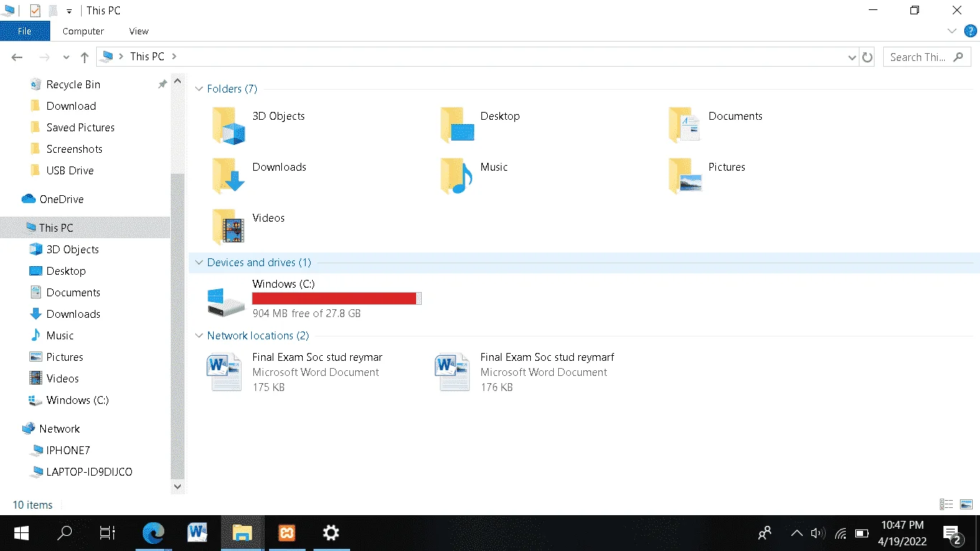Open the Help question mark icon
This screenshot has height=551, width=980.
point(971,31)
